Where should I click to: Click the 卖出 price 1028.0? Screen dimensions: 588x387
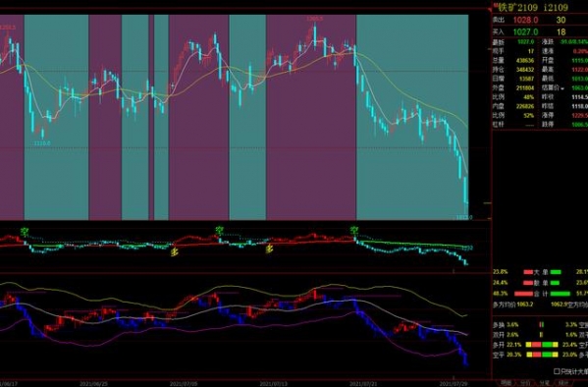(x=526, y=20)
